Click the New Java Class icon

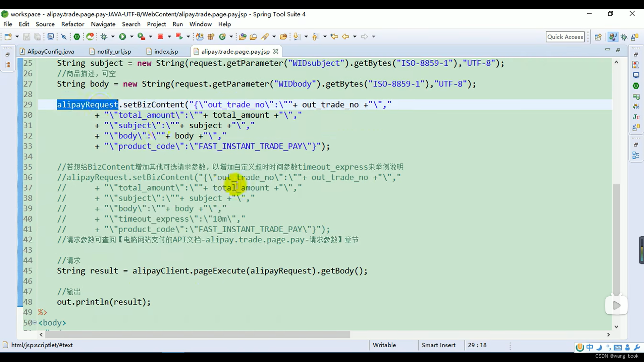tap(222, 37)
